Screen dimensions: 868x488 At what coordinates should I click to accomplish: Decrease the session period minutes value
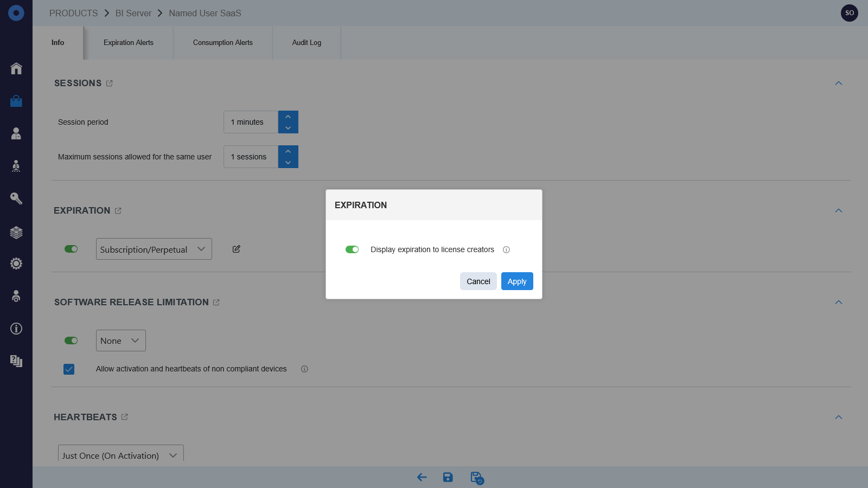pyautogui.click(x=288, y=128)
